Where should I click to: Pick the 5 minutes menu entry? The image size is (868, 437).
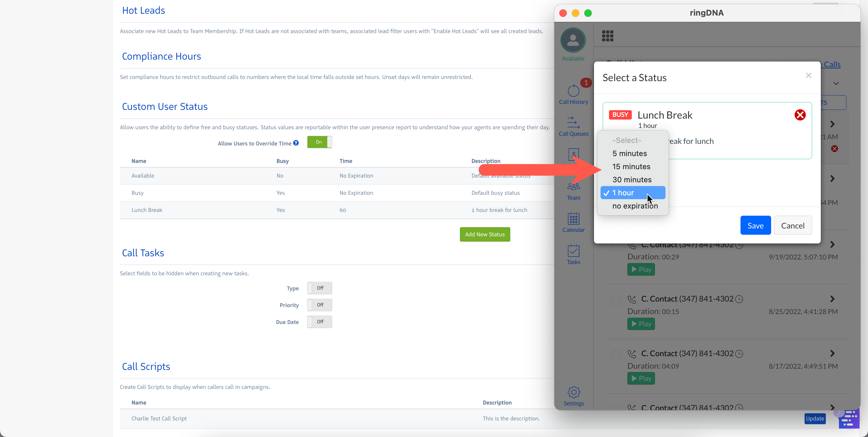point(629,153)
